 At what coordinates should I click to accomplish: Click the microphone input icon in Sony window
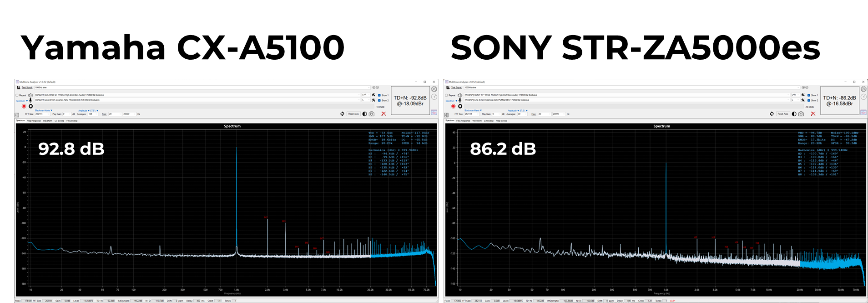point(460,100)
